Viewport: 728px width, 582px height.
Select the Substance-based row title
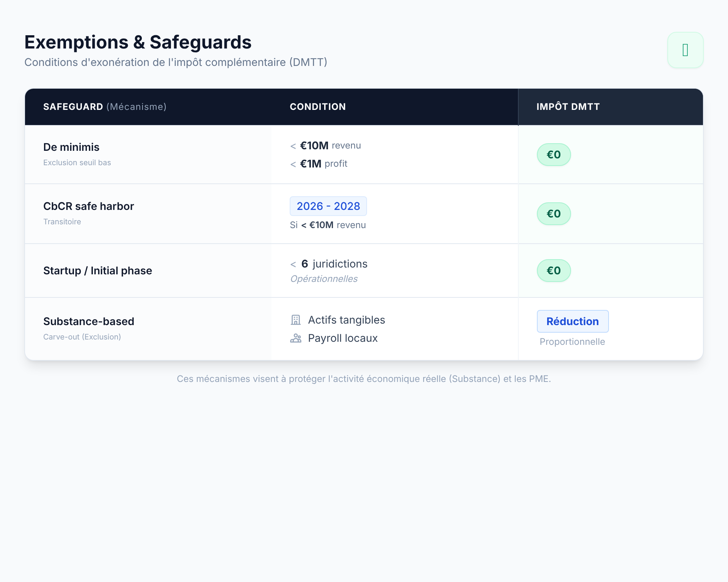(x=88, y=321)
